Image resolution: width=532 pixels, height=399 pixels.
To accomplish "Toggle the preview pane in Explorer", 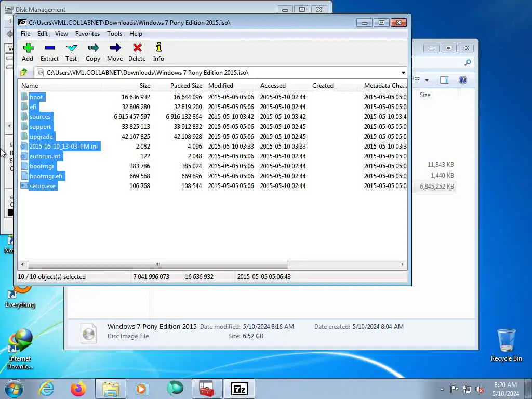I will [444, 80].
